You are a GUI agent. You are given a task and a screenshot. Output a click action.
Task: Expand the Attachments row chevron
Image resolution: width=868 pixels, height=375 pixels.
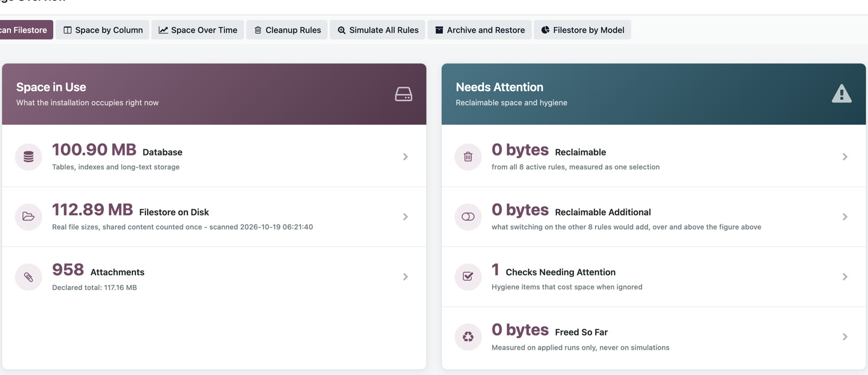tap(405, 277)
